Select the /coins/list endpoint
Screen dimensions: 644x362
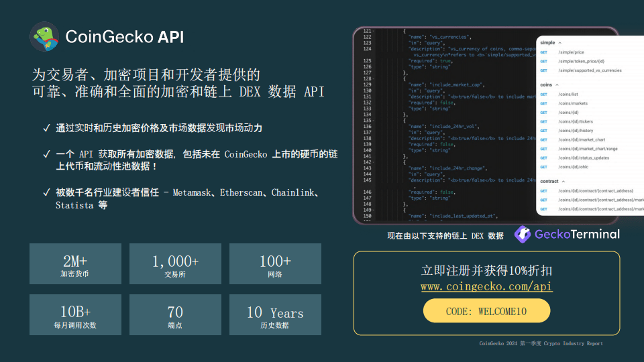(x=568, y=95)
